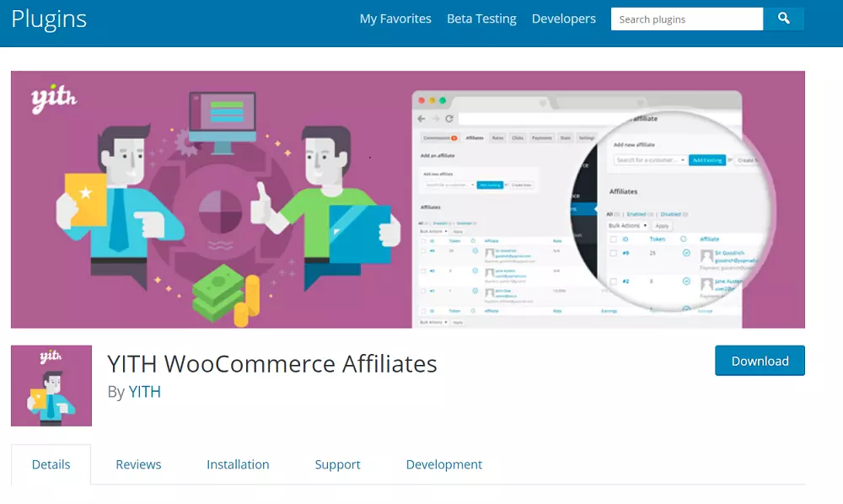Click the Plugins header title
This screenshot has width=843, height=504.
pyautogui.click(x=49, y=19)
